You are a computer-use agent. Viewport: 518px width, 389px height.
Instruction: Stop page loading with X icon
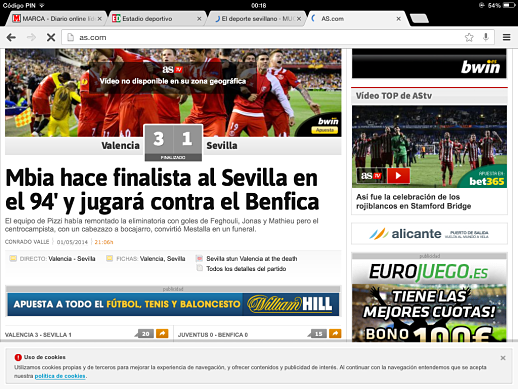tap(51, 37)
